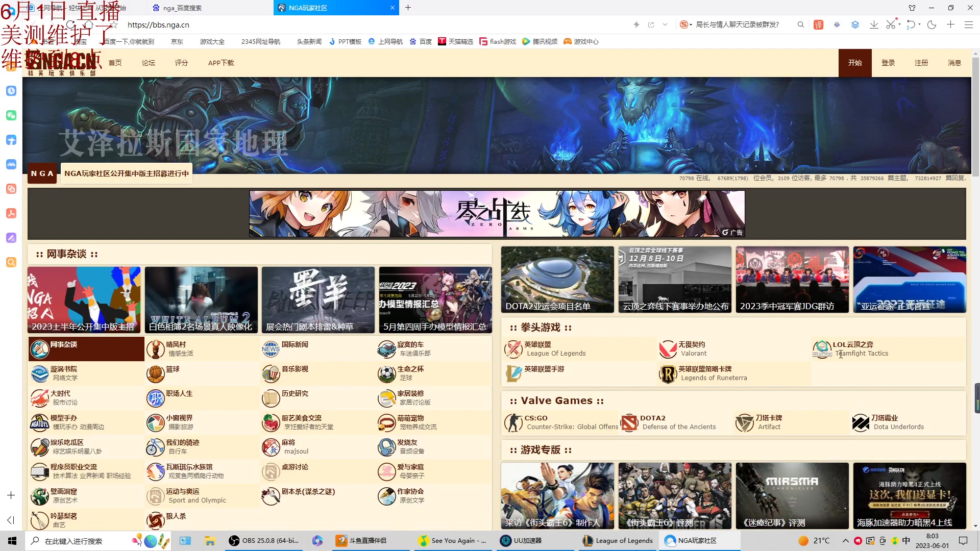Open OBS 25.0.8 in the taskbar
Screen dimensions: 980x551
pyautogui.click(x=264, y=540)
